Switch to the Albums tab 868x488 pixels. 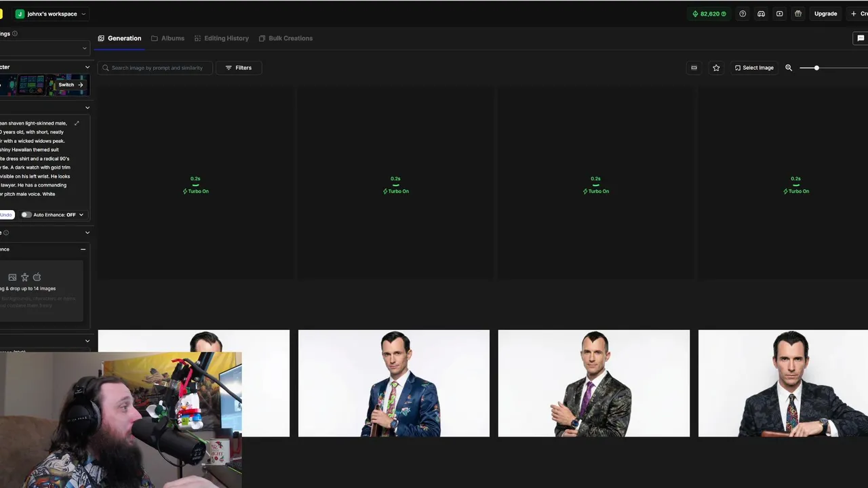click(x=167, y=39)
